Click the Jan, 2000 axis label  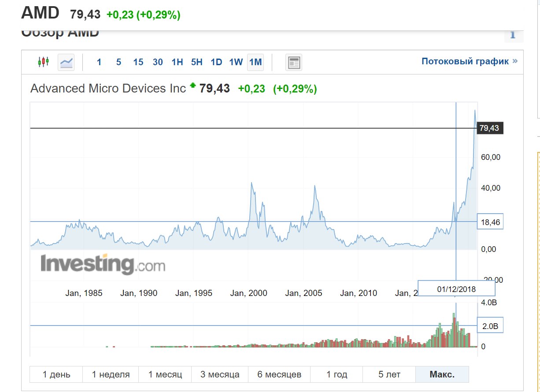249,293
